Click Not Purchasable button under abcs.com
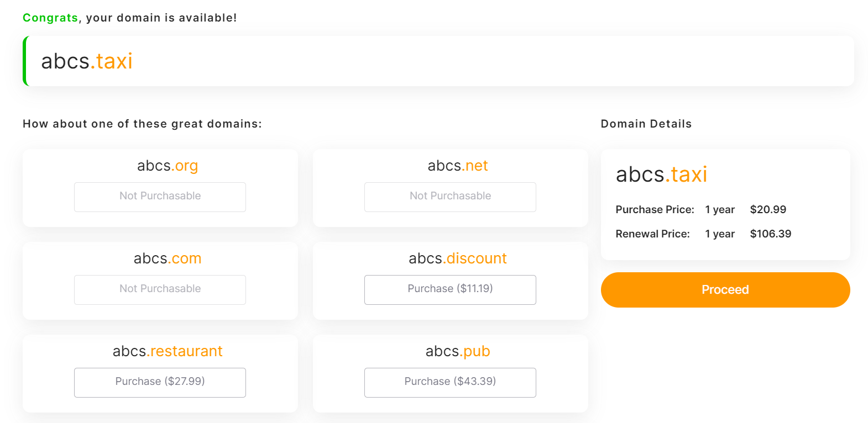 (160, 289)
